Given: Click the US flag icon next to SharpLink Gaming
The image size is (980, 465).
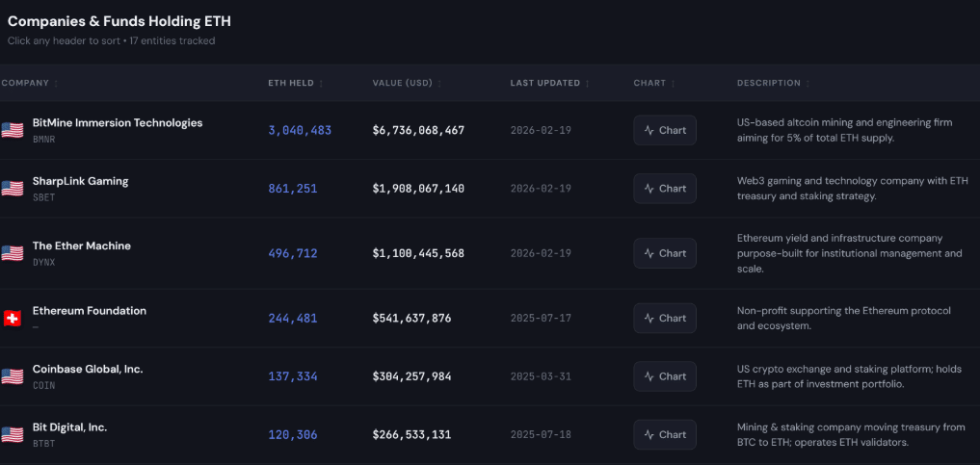Looking at the screenshot, I should pos(12,189).
